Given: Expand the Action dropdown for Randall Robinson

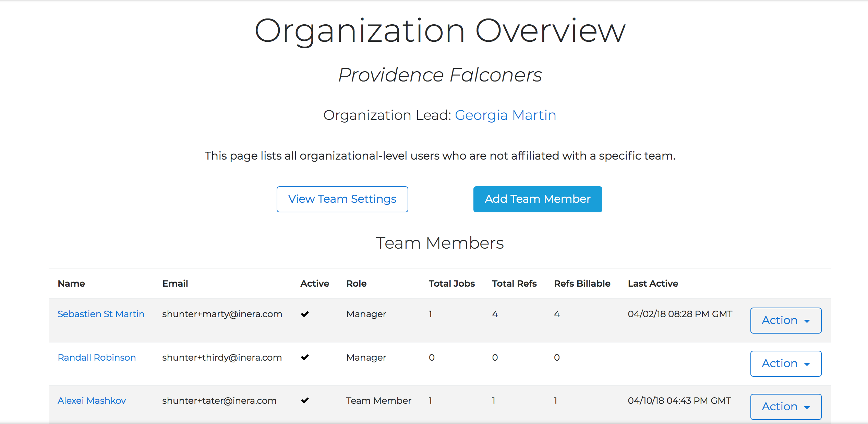Looking at the screenshot, I should 786,364.
